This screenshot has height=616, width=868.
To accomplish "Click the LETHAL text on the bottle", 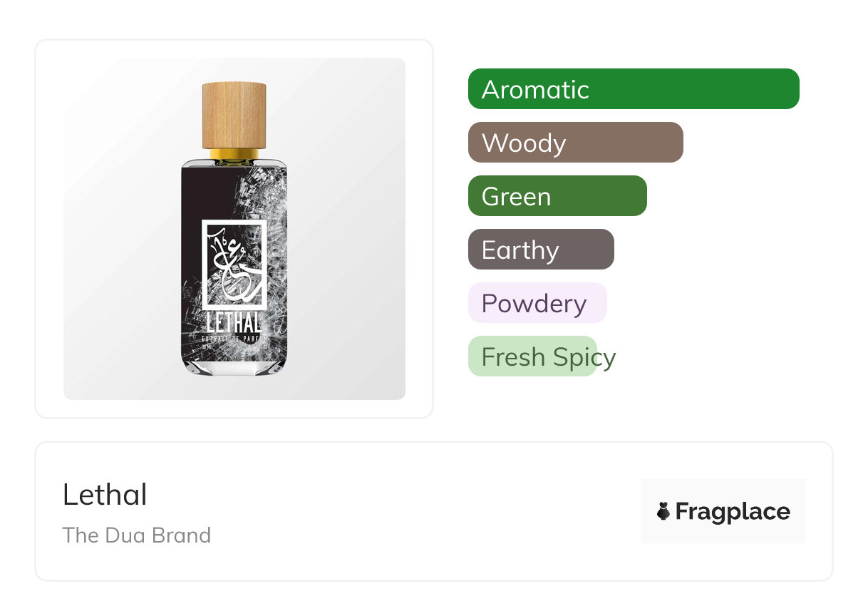I will click(234, 322).
